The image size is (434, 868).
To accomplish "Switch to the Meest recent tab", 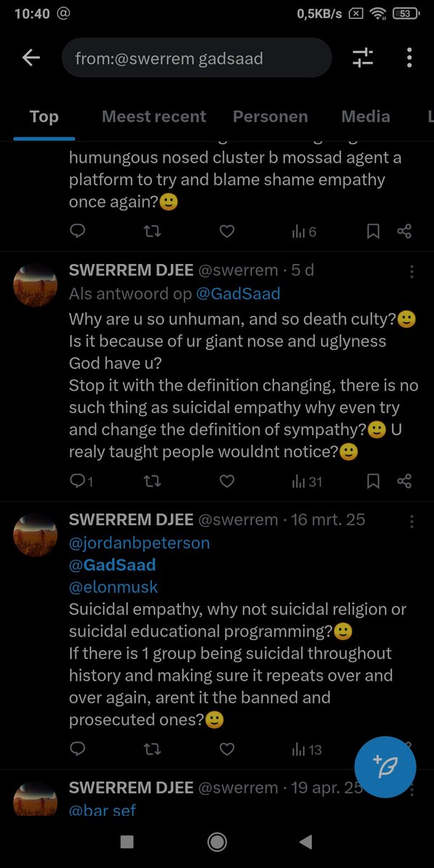I will pyautogui.click(x=153, y=116).
